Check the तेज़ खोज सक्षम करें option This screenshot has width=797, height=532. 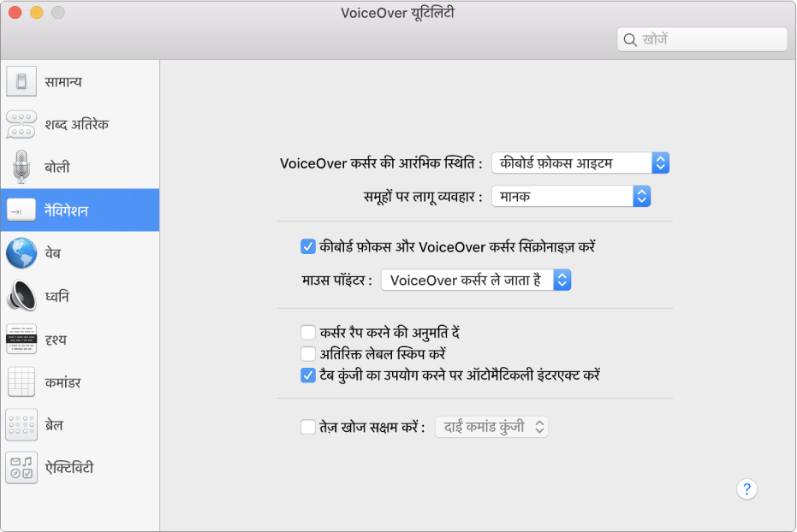click(x=307, y=426)
